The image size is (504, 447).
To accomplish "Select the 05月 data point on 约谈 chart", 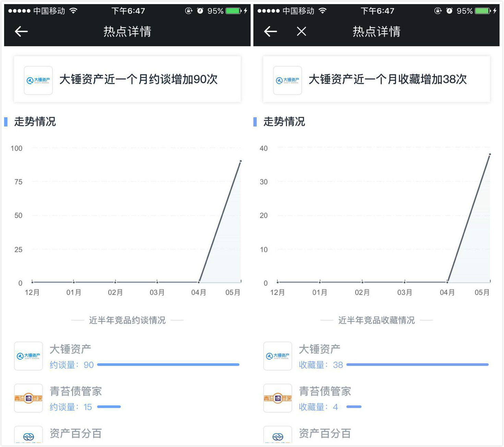I will (x=241, y=161).
